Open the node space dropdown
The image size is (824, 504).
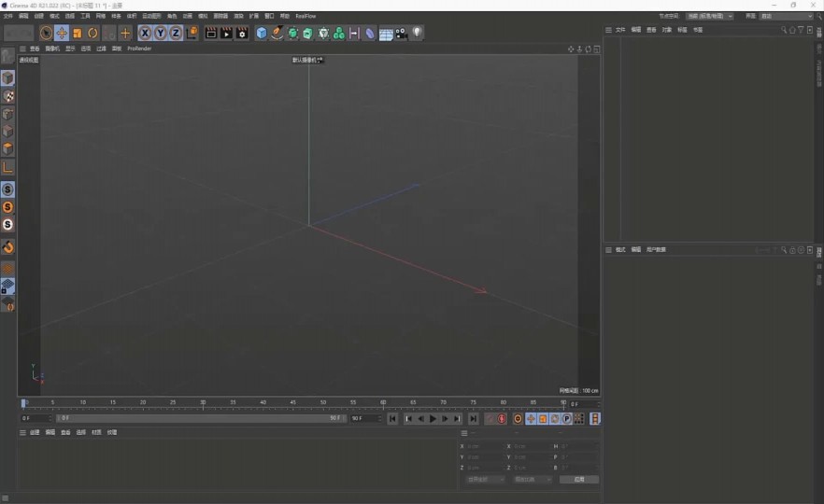point(709,16)
